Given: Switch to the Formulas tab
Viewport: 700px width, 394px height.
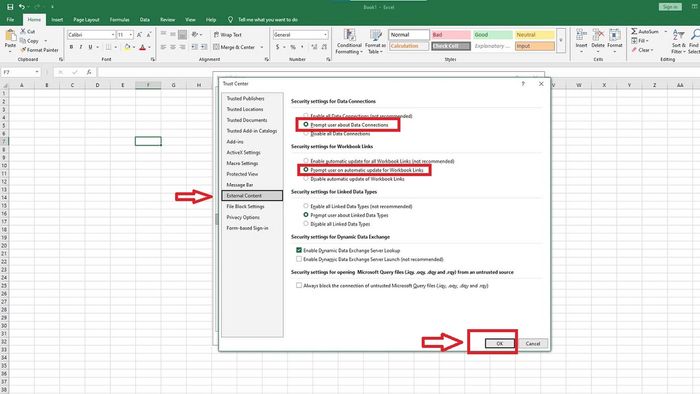Looking at the screenshot, I should pyautogui.click(x=120, y=20).
